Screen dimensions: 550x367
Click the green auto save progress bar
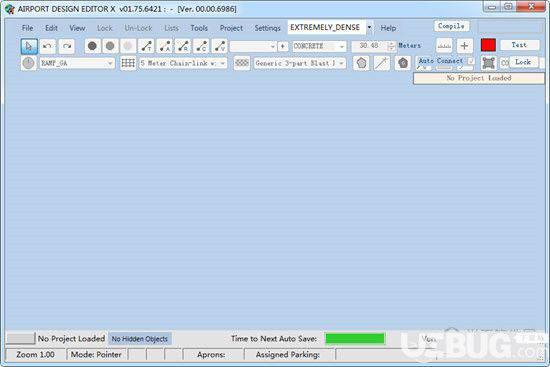355,338
